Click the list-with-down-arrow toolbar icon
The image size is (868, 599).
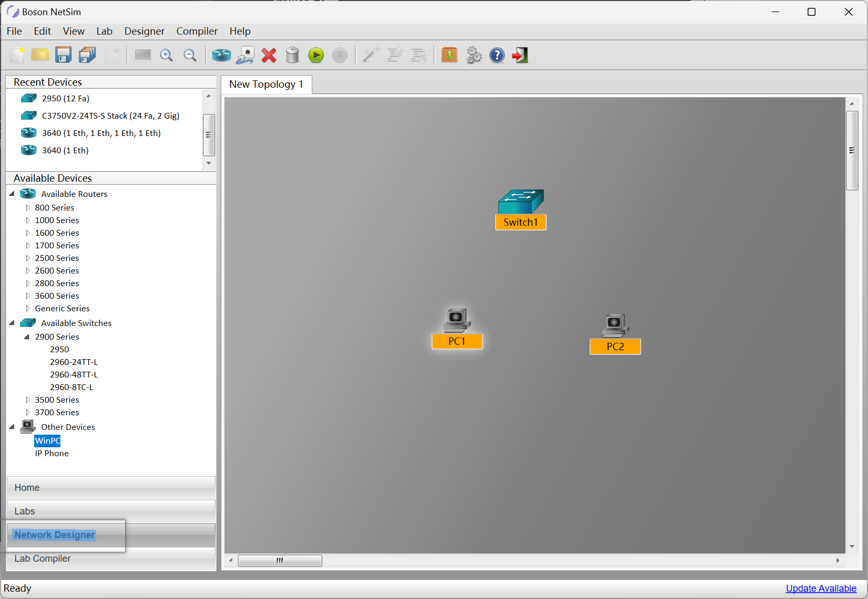click(x=419, y=55)
